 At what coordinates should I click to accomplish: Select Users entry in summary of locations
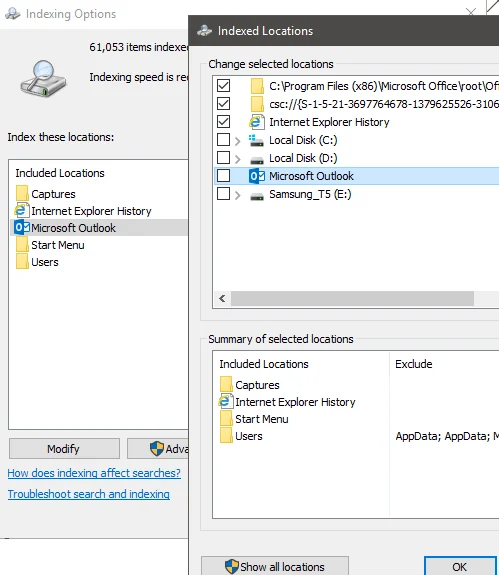(x=241, y=436)
